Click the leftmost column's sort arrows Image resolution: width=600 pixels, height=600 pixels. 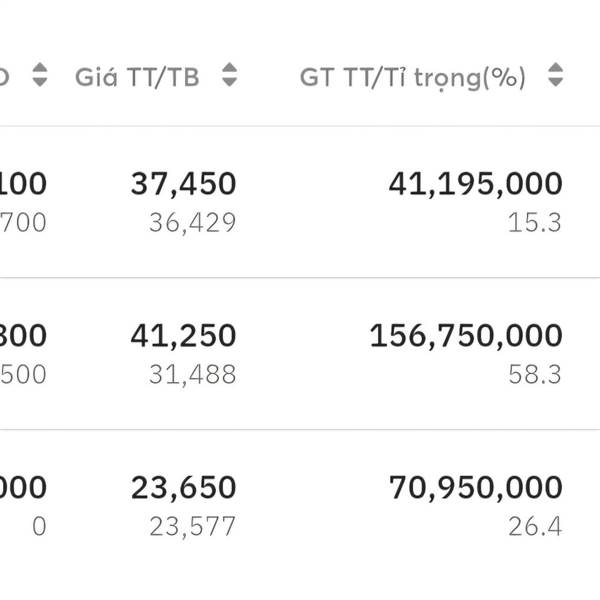[x=39, y=76]
